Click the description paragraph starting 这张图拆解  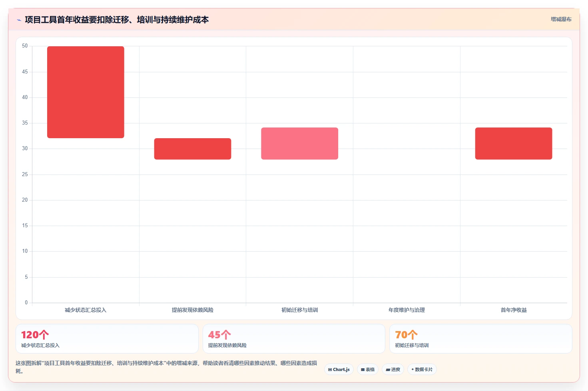coord(166,367)
